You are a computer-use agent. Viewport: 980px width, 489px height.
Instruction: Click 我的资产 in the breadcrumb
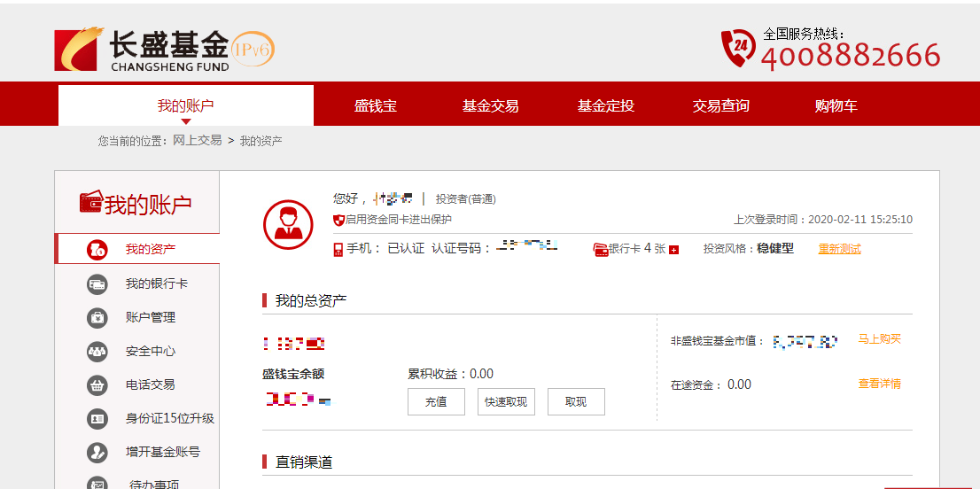click(261, 141)
